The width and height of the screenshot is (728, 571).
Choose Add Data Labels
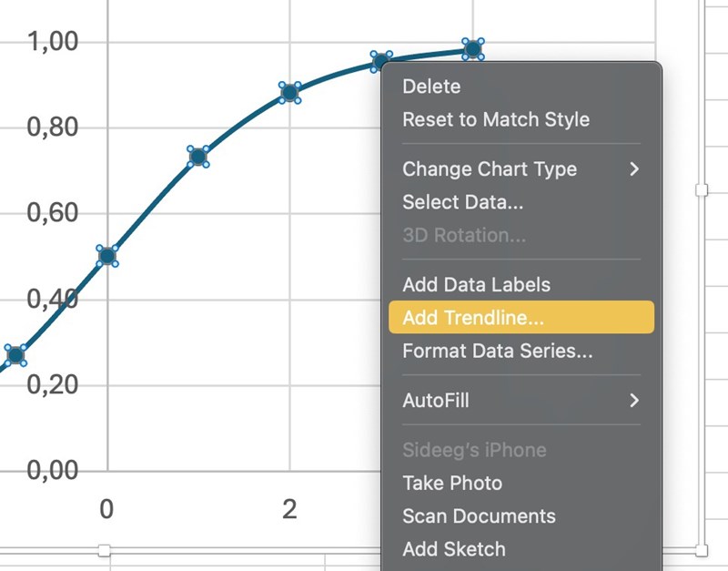[x=476, y=284]
